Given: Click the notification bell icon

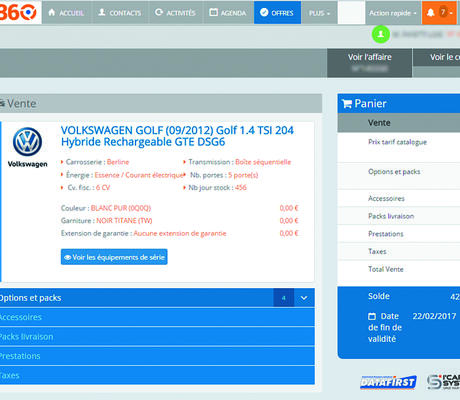Looking at the screenshot, I should 430,13.
